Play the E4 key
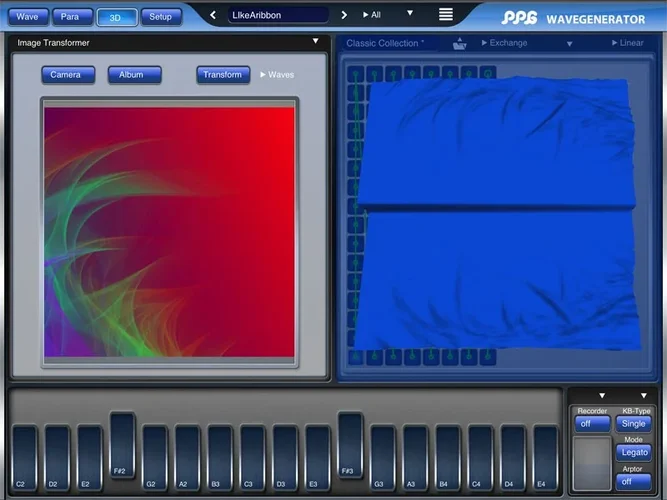 pos(546,458)
